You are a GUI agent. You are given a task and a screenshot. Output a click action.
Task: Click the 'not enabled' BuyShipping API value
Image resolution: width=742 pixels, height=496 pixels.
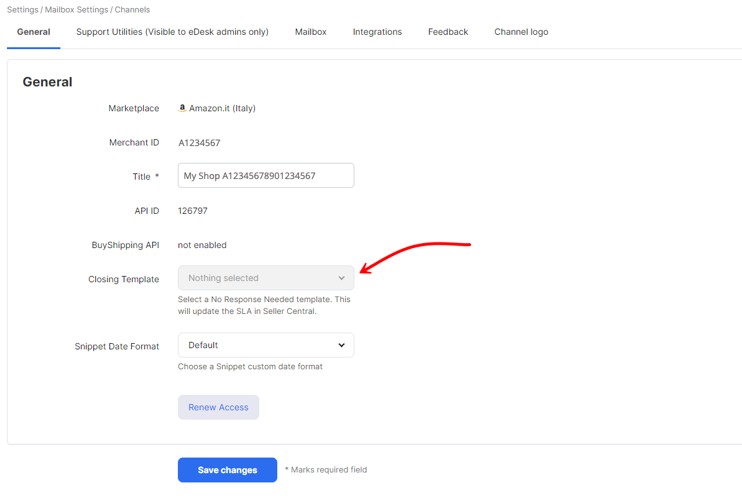(x=202, y=245)
